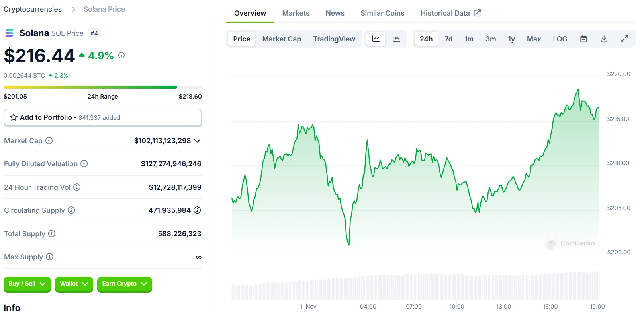Image resolution: width=644 pixels, height=315 pixels.
Task: Click the info icon next to 4.9% change
Action: [121, 55]
